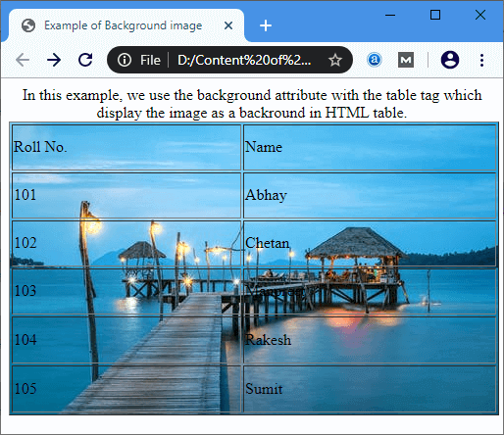Click the 'Name' header cell

(370, 147)
